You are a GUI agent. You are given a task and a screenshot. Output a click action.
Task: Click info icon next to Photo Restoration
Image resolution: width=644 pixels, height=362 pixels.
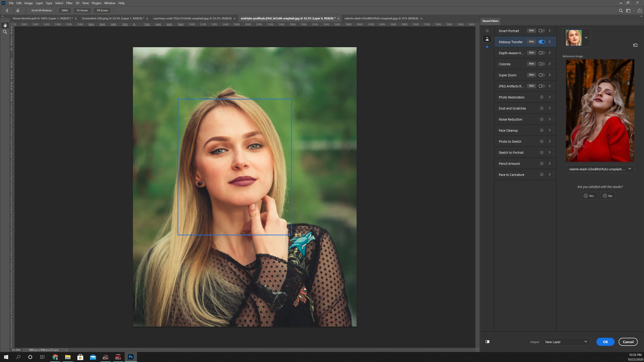(542, 97)
